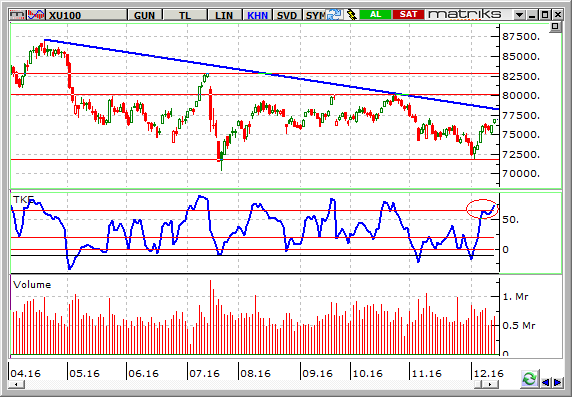The width and height of the screenshot is (572, 397).
Task: Click the XU100 symbol field
Action: pyautogui.click(x=87, y=15)
